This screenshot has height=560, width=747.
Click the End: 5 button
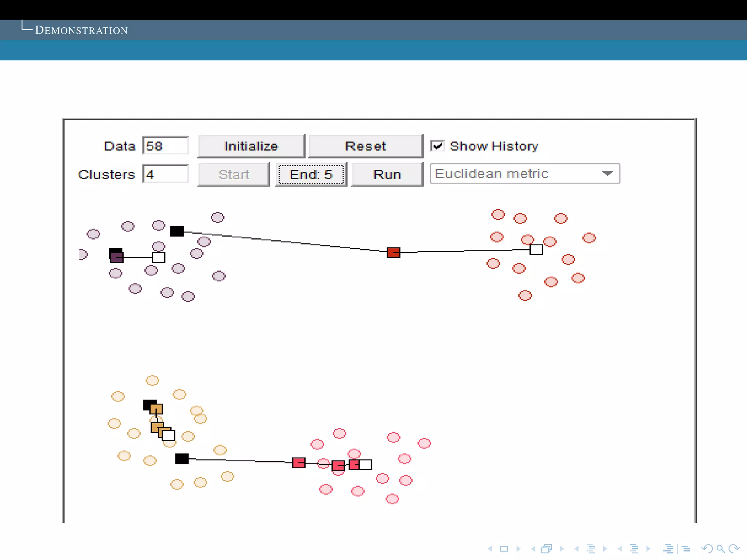pyautogui.click(x=311, y=174)
